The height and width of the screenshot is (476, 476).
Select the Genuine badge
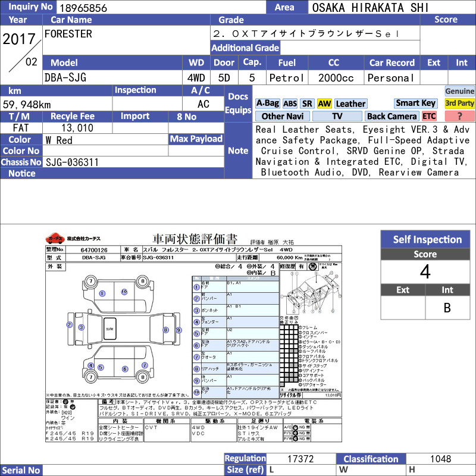[459, 91]
